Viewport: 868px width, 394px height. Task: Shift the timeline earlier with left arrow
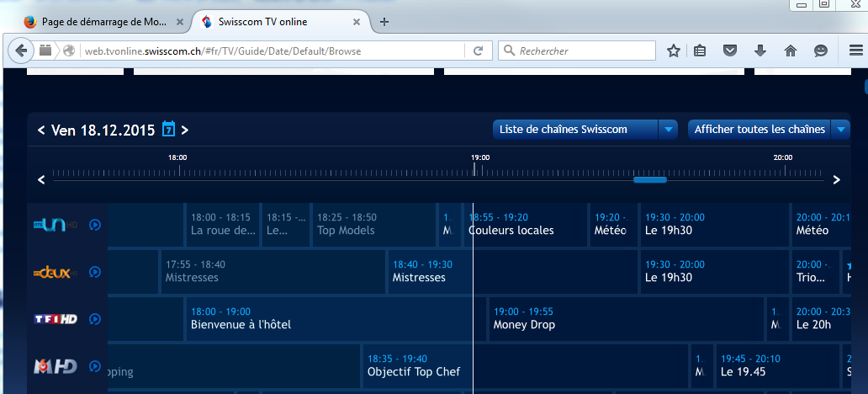tap(41, 179)
